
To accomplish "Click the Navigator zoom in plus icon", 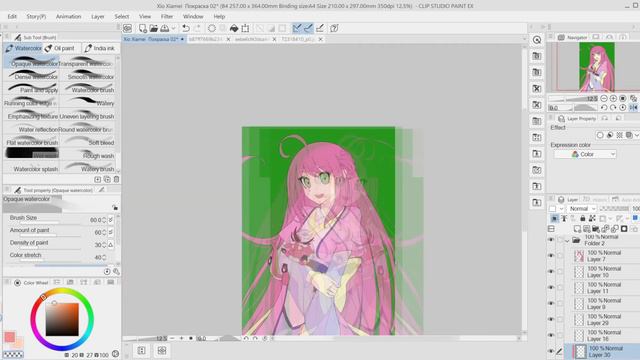I will click(x=613, y=98).
